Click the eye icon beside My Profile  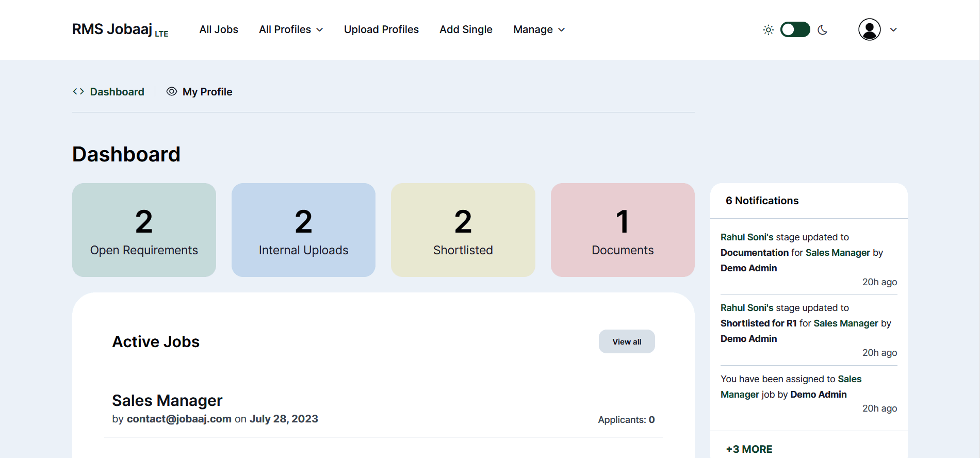[x=172, y=91]
